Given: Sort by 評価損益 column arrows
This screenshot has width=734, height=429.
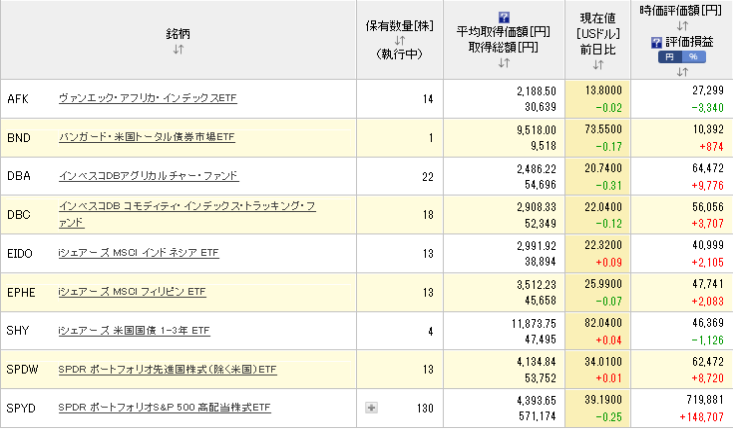Looking at the screenshot, I should (681, 72).
